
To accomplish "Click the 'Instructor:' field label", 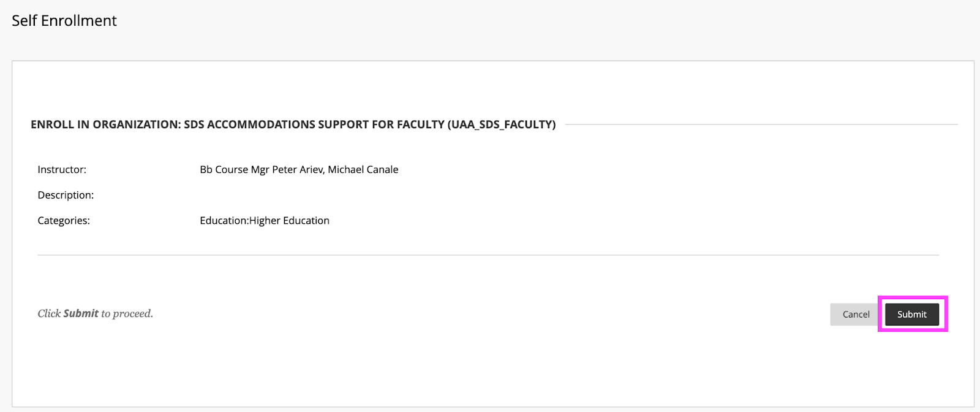I will click(x=62, y=170).
